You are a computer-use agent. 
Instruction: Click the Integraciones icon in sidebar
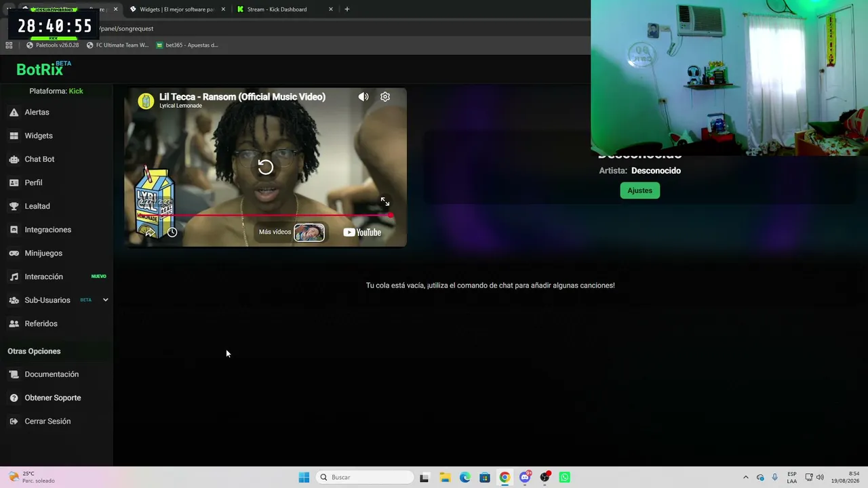[14, 230]
